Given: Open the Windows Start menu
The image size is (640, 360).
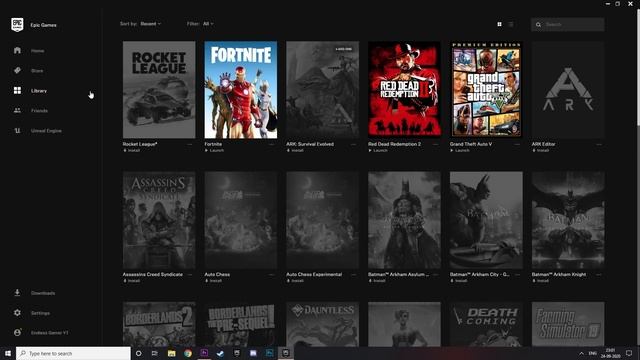Looking at the screenshot, I should click(x=8, y=353).
